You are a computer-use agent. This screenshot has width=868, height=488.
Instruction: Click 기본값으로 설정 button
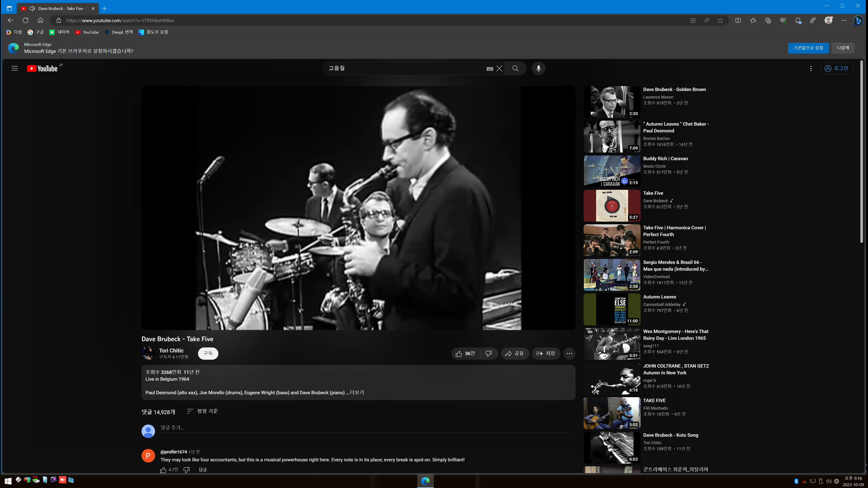point(808,48)
